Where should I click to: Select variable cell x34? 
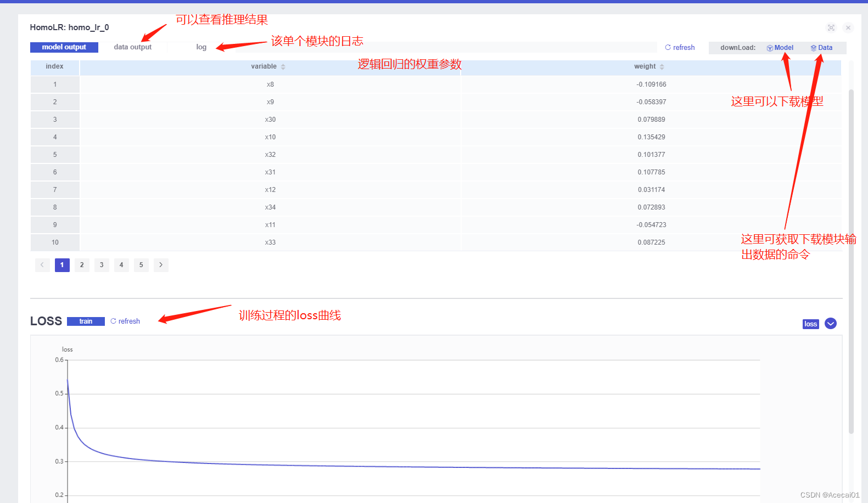(x=270, y=207)
